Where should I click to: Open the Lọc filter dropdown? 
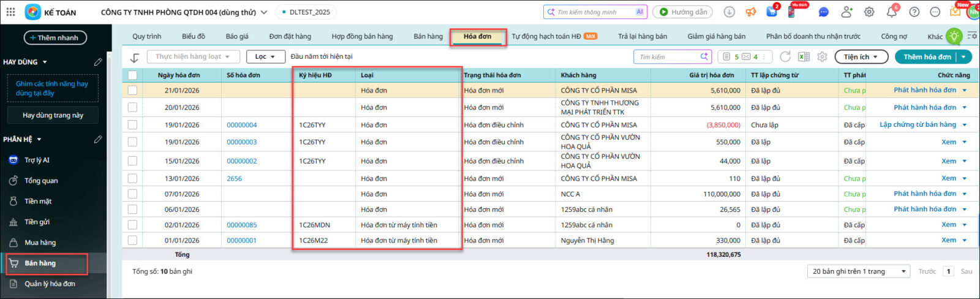point(265,57)
